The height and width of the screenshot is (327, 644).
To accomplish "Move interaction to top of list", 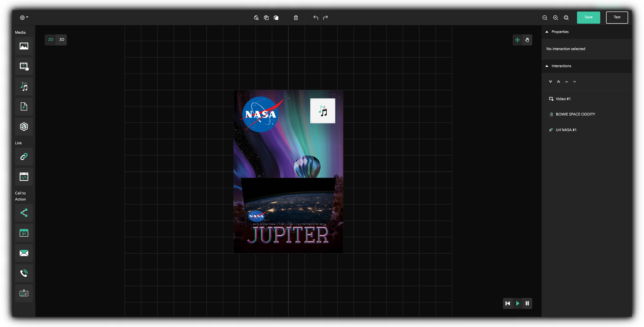I will (558, 82).
